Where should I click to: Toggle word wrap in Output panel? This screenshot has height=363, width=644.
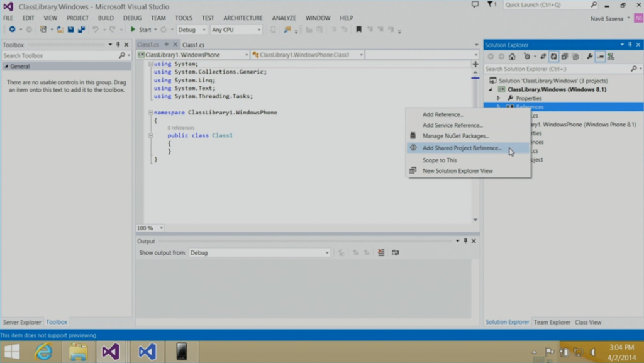click(x=395, y=252)
